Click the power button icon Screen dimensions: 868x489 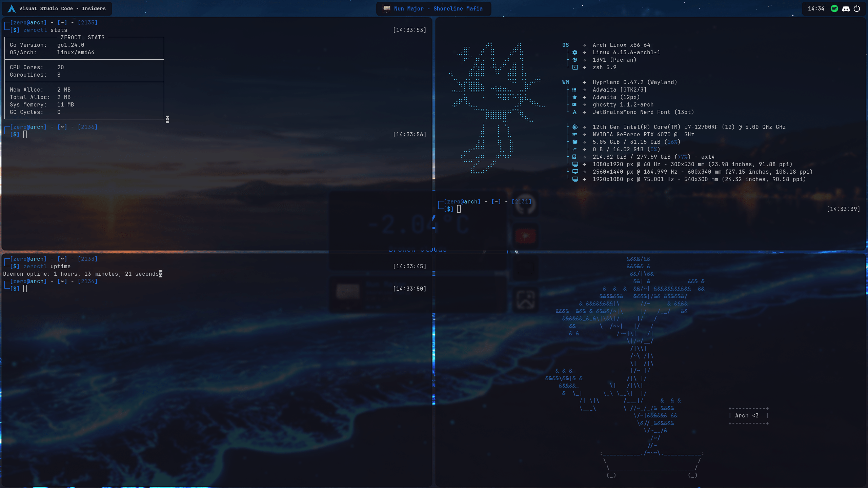(857, 8)
